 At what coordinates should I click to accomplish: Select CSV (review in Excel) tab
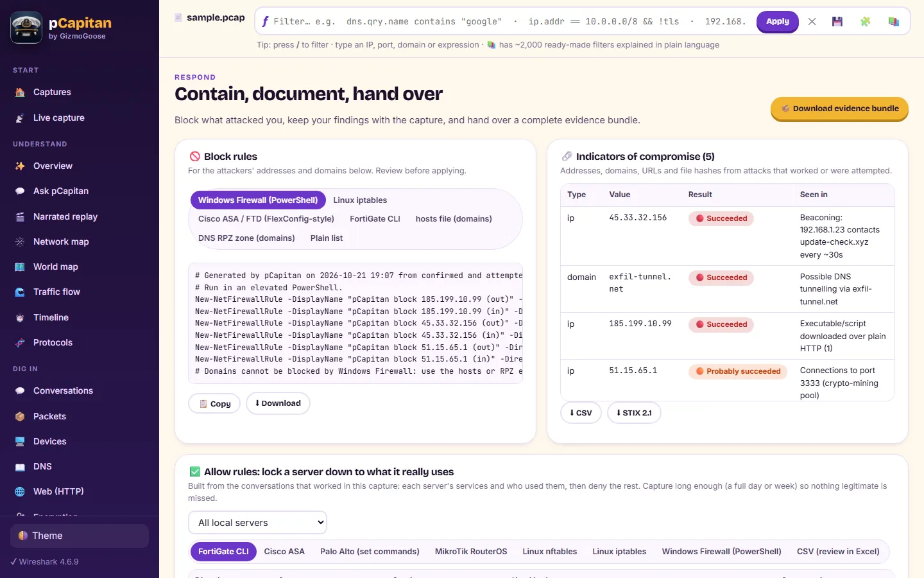(838, 552)
